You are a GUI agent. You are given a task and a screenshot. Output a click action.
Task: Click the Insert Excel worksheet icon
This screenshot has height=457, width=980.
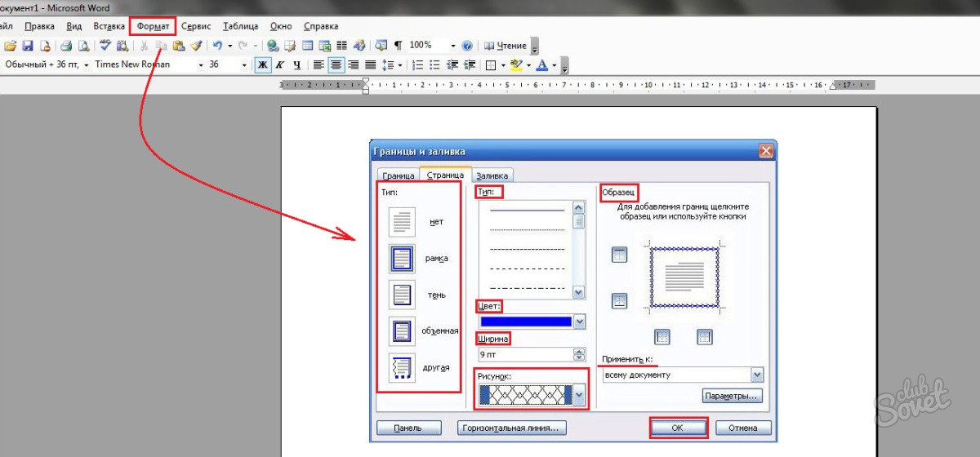tap(324, 46)
